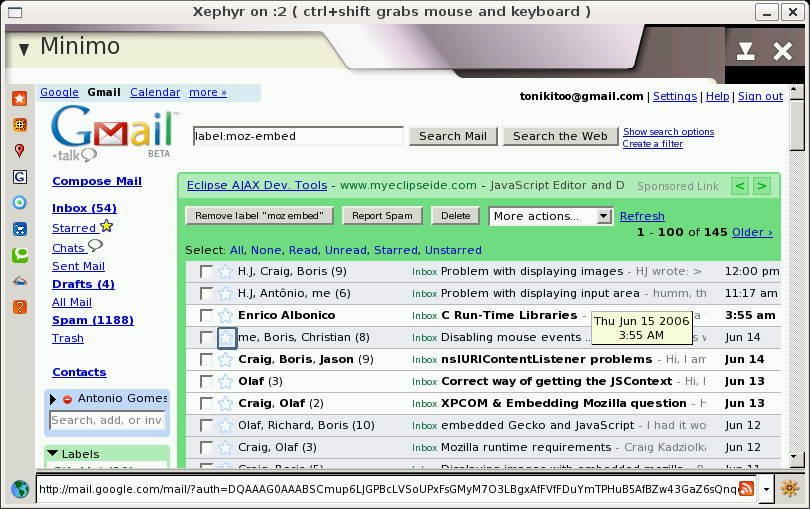The image size is (810, 509).
Task: Star the H.J, Craig, Boris conversation
Action: pyautogui.click(x=225, y=271)
